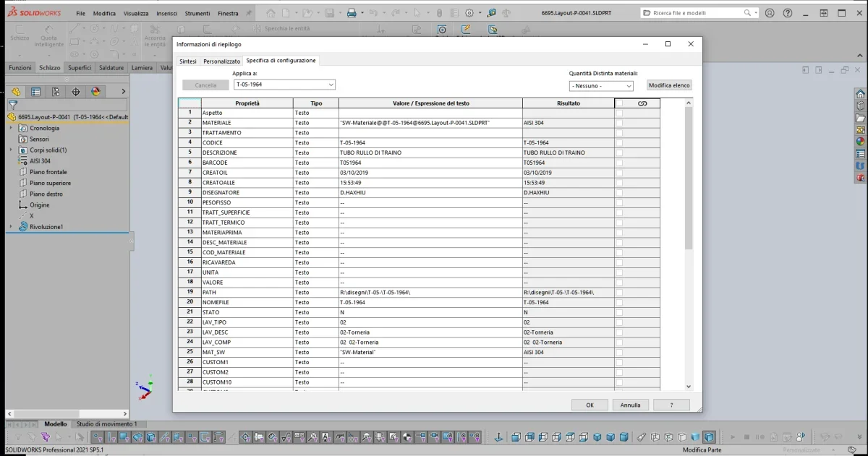Expand the Corpi solidi(1) tree node
The height and width of the screenshot is (456, 868).
pos(11,150)
